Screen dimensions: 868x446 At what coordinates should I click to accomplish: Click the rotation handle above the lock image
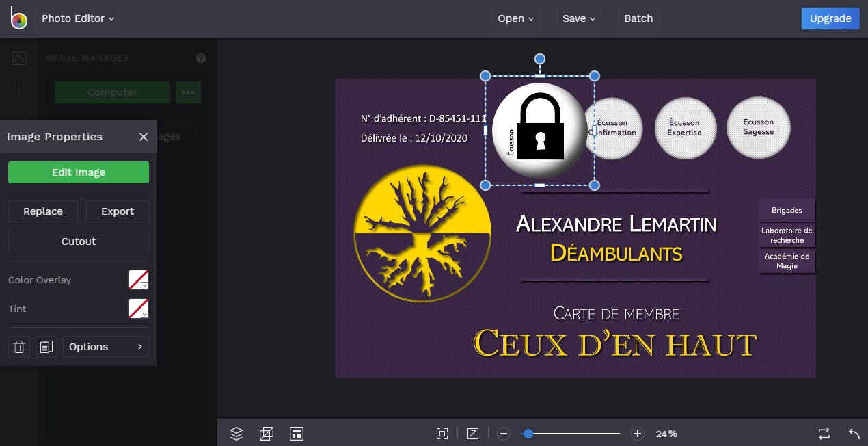pyautogui.click(x=540, y=59)
